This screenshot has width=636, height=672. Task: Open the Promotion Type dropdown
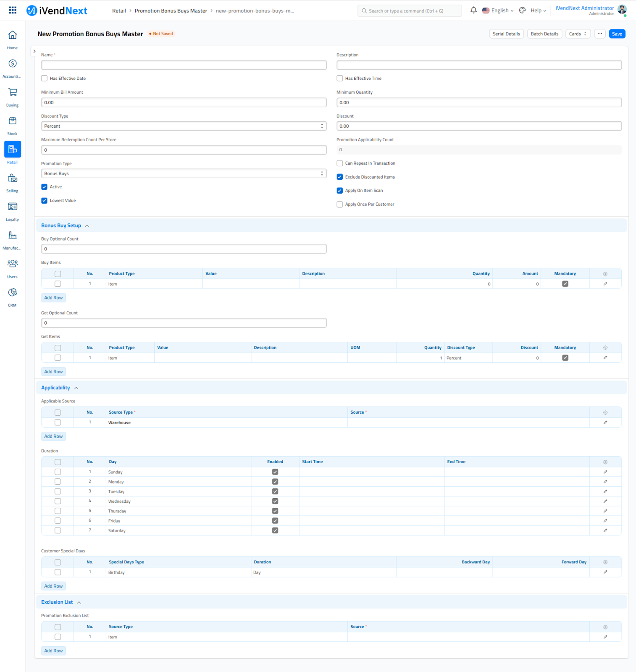(184, 173)
